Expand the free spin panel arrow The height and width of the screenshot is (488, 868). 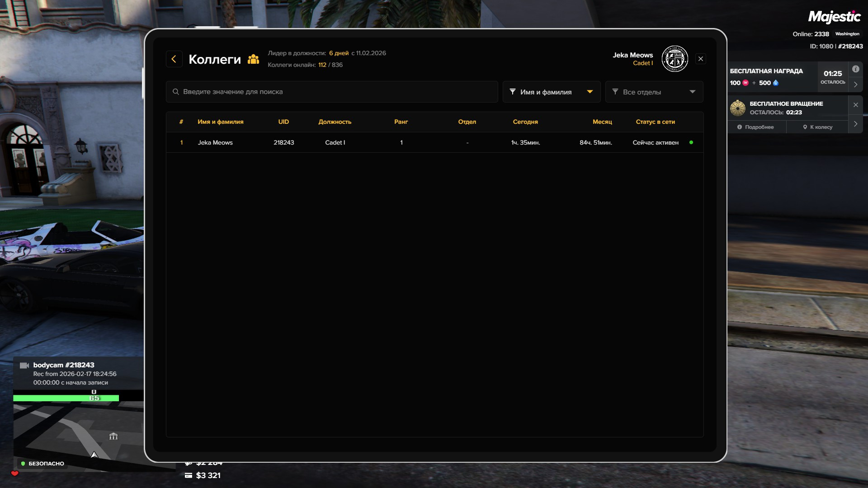pyautogui.click(x=855, y=124)
